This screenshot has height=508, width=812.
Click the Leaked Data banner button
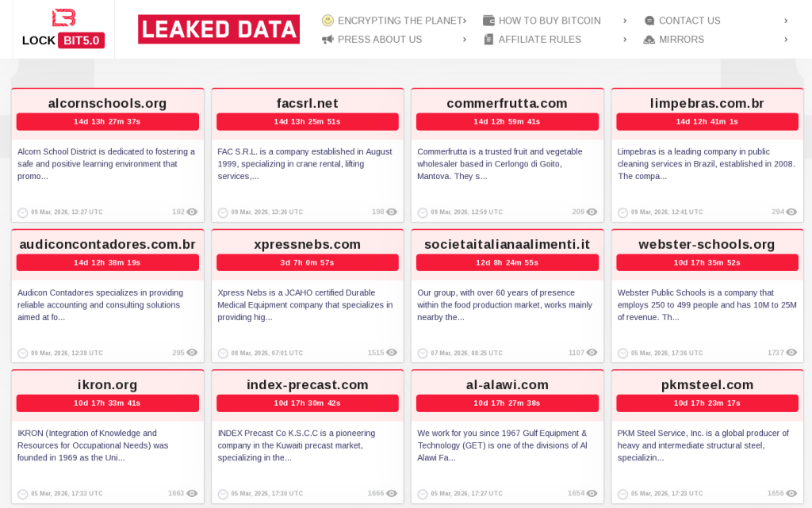219,29
